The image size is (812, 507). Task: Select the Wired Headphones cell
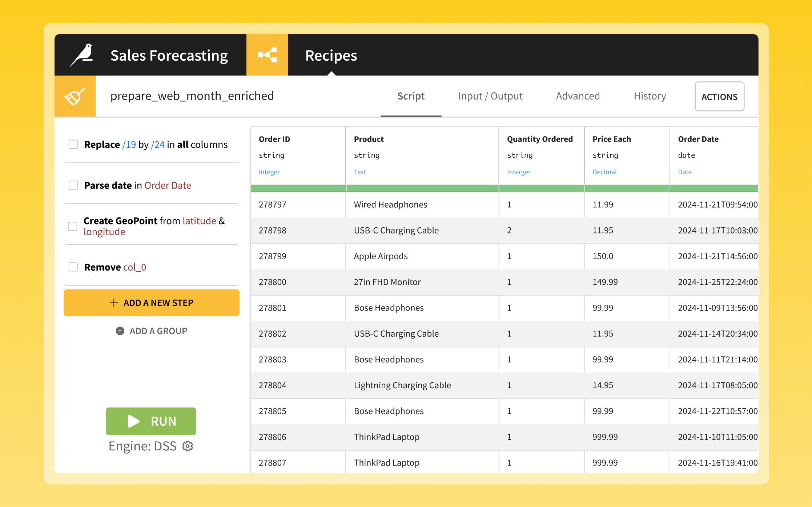point(390,204)
